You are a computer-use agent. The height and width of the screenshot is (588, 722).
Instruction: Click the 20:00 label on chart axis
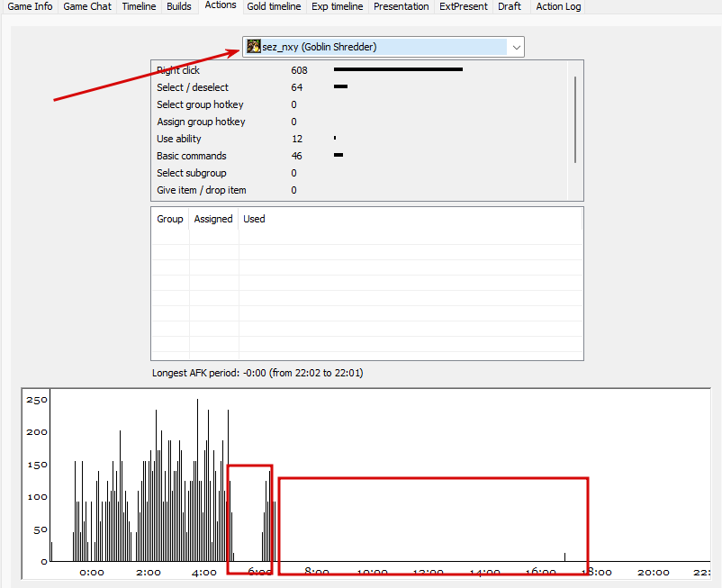point(653,573)
